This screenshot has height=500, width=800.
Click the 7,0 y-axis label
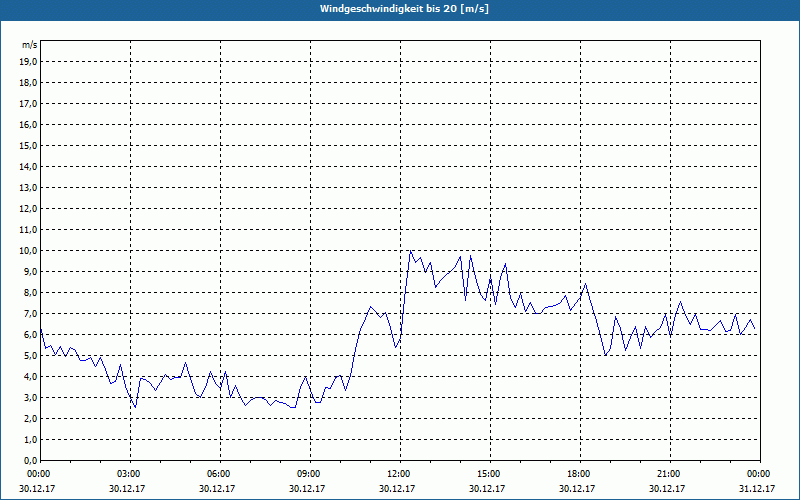click(30, 314)
